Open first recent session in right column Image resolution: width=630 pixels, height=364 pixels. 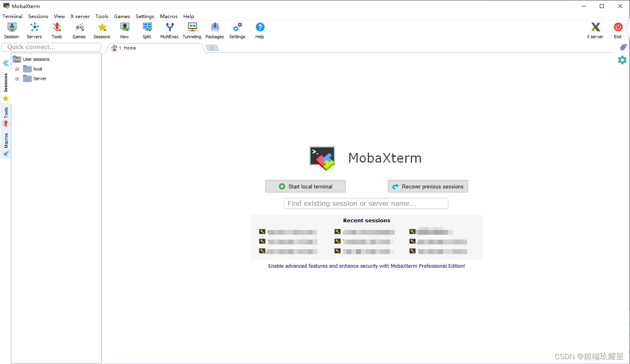431,232
